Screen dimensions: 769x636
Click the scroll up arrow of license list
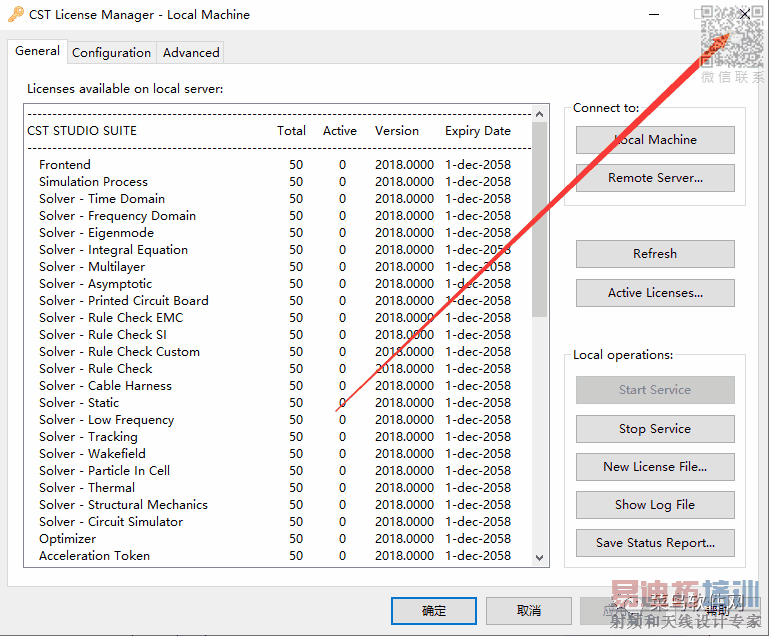point(539,114)
